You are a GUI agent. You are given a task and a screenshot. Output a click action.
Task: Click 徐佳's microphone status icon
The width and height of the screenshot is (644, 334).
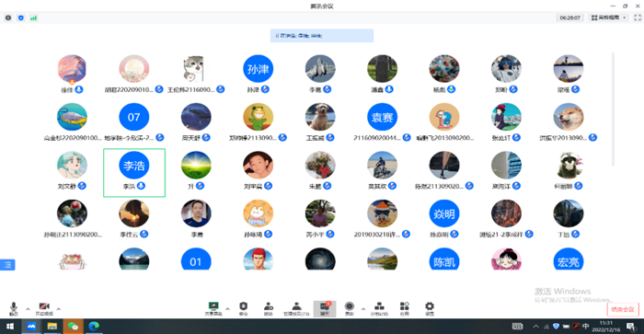point(79,89)
